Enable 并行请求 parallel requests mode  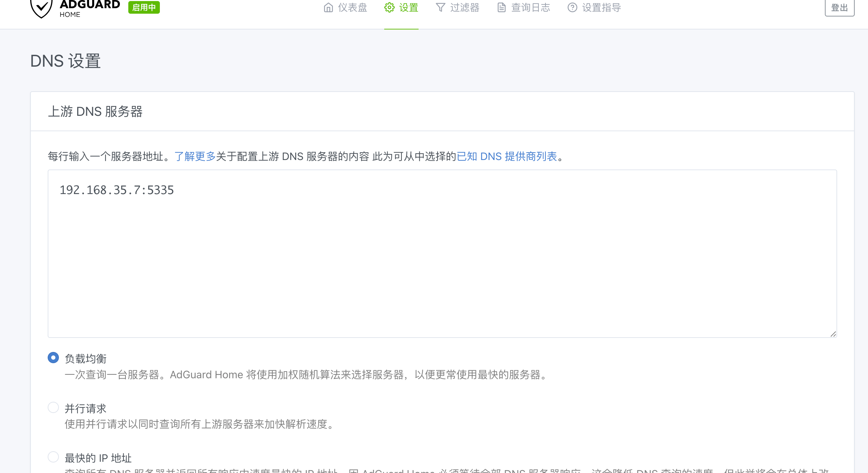(53, 407)
